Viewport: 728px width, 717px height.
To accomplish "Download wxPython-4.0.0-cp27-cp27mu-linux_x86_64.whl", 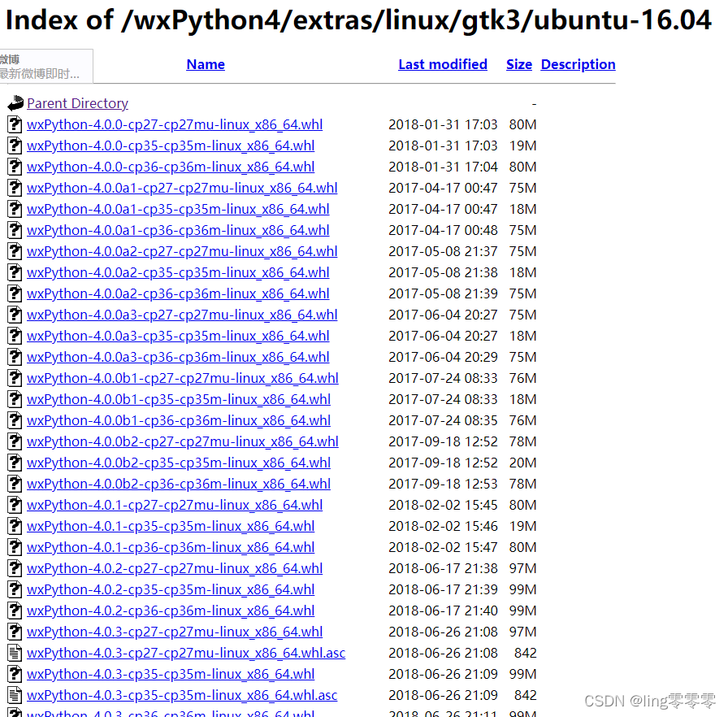I will [x=175, y=124].
